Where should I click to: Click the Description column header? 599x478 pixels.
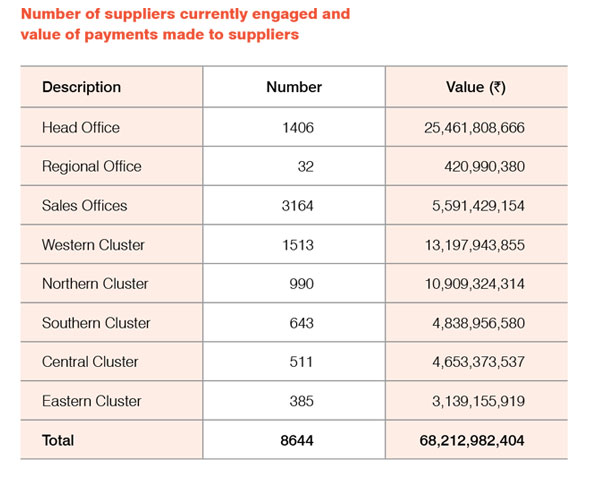(81, 87)
